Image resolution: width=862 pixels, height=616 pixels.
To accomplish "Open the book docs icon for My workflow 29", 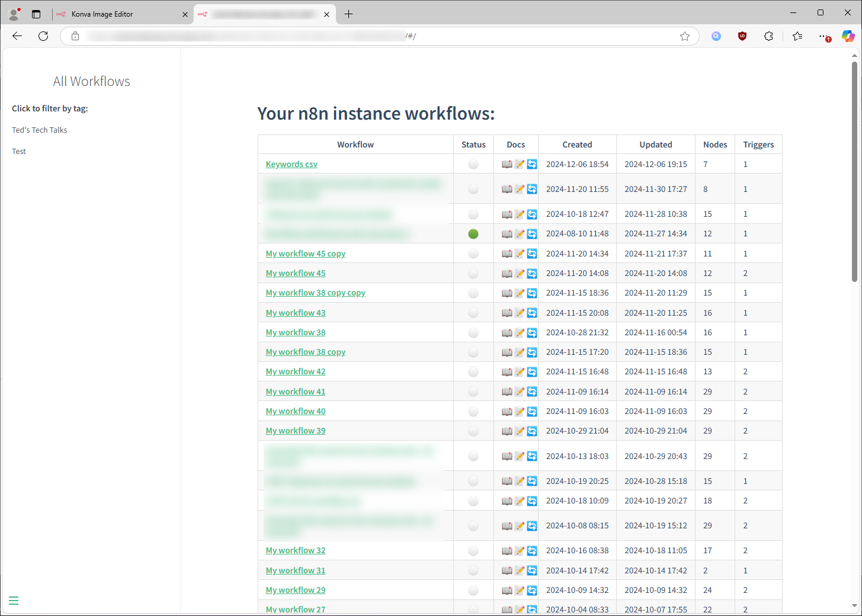I will (507, 590).
